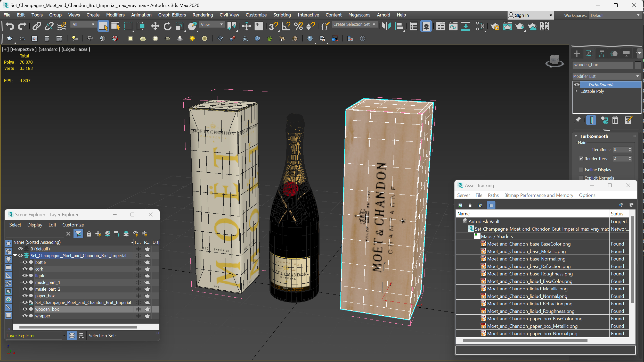
Task: Open the View reference coordinate dropdown
Action: (x=212, y=24)
